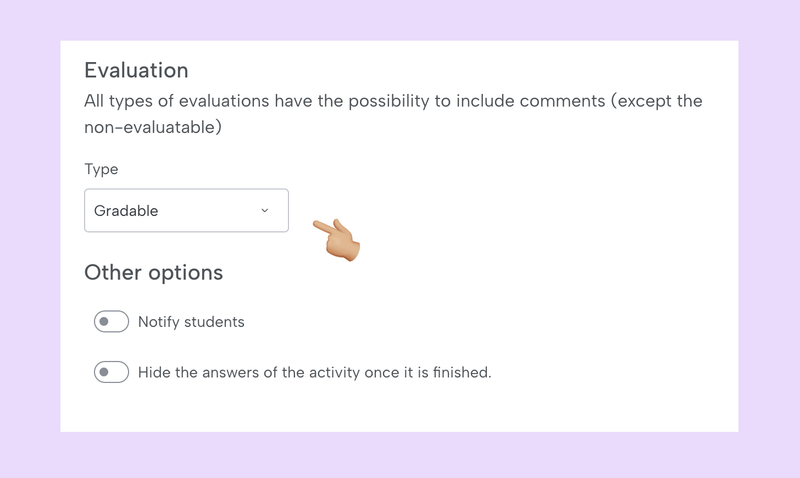Click empty white area below the toggles
Viewport: 800px width, 478px height.
400,410
